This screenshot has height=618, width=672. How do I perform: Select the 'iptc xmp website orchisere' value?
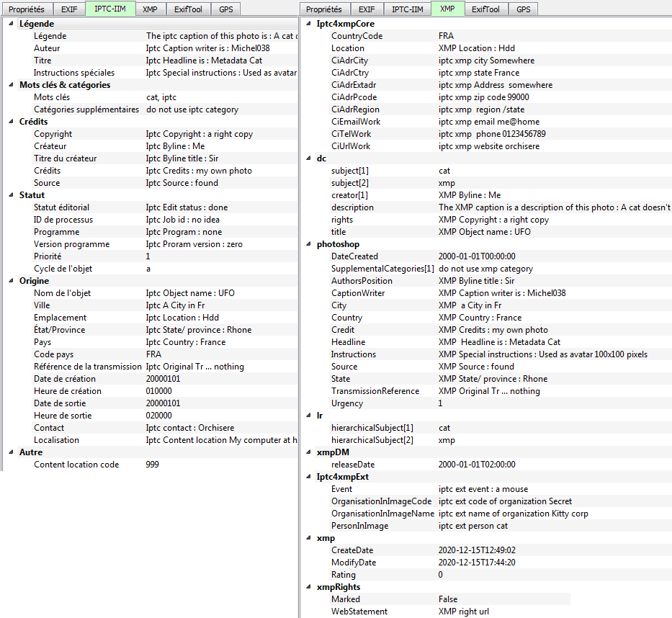489,146
